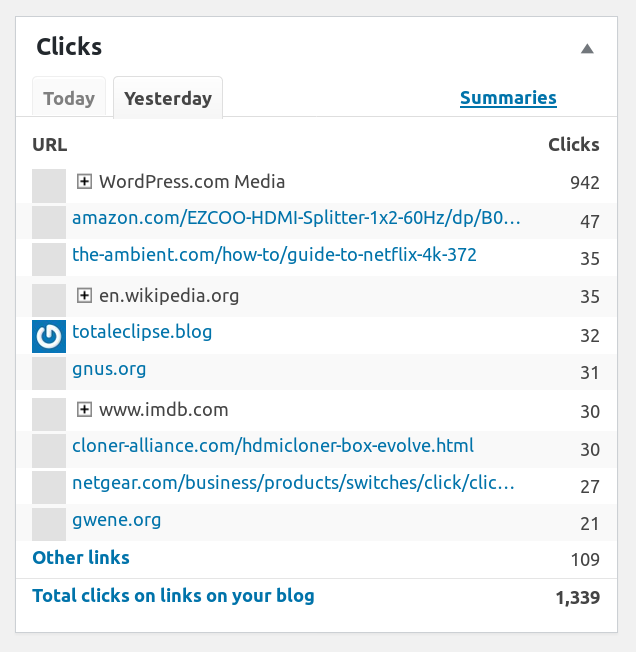Screen dimensions: 636x652
Task: Click the gray thumbnail beside gnus.org
Action: tap(49, 373)
